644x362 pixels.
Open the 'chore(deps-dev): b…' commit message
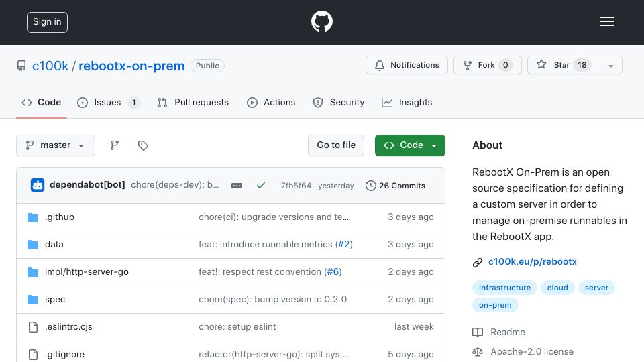pos(175,185)
